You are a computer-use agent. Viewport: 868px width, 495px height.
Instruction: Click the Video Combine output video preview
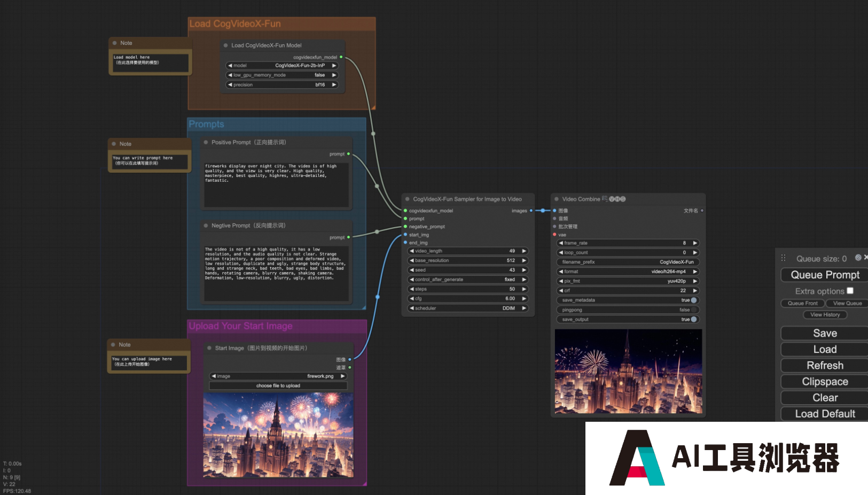628,372
